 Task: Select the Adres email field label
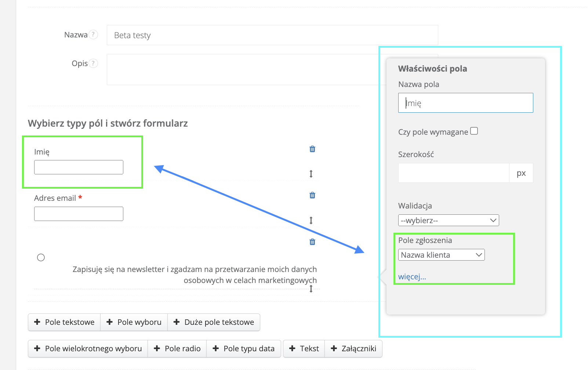[x=55, y=198]
